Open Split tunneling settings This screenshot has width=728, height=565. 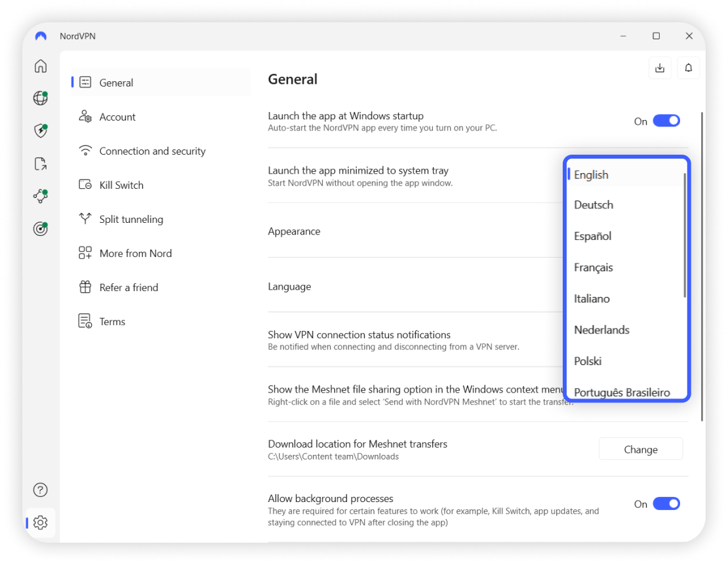pyautogui.click(x=131, y=220)
